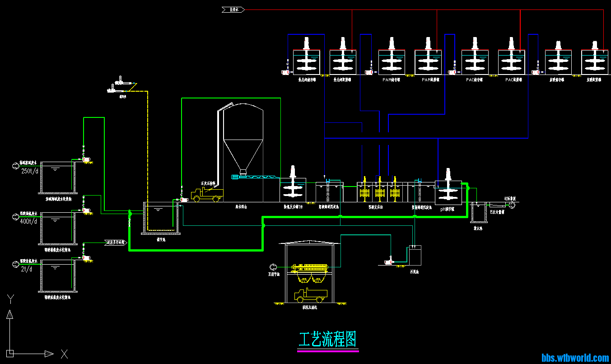Select the dump truck under the filter press
The width and height of the screenshot is (611, 364).
point(311,295)
